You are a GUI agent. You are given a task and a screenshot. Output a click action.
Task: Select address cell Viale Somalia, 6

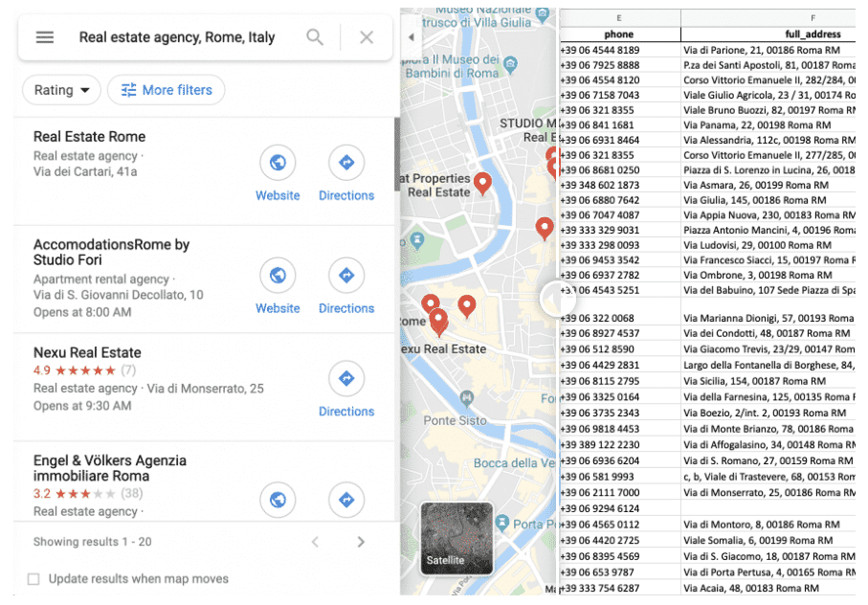[x=768, y=540]
